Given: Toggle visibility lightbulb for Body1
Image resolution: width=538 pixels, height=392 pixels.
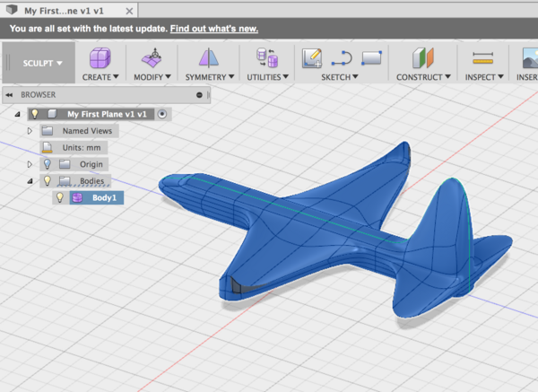Looking at the screenshot, I should [x=62, y=197].
